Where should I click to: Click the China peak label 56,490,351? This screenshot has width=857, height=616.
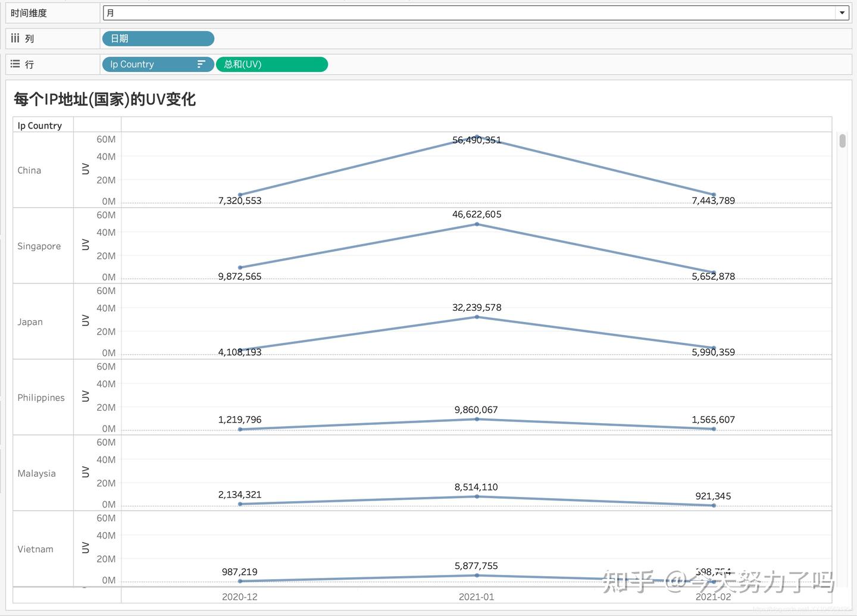pos(477,140)
